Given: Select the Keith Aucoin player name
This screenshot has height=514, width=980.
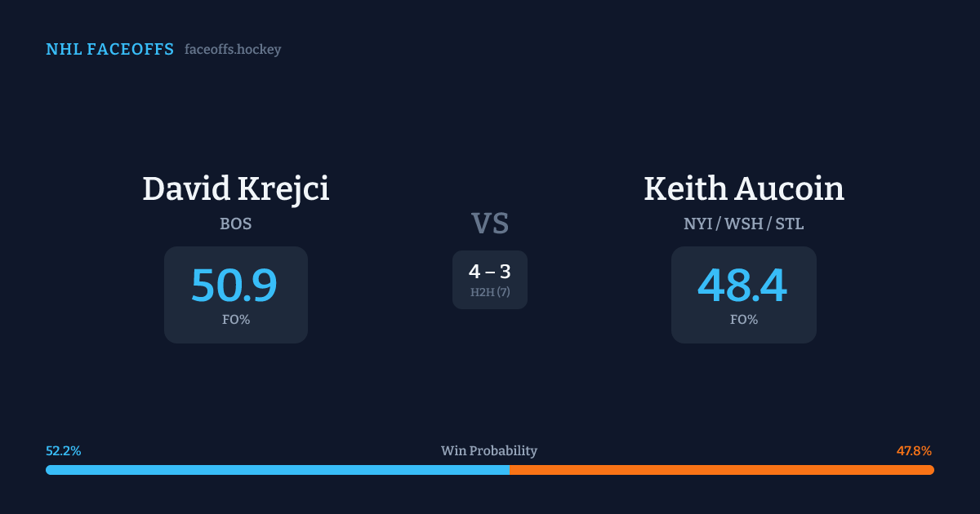Looking at the screenshot, I should (x=743, y=189).
